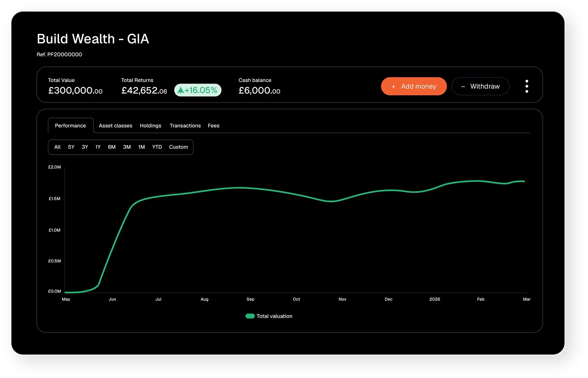The width and height of the screenshot is (588, 378).
Task: Click the Mar x-axis label
Action: 526,299
